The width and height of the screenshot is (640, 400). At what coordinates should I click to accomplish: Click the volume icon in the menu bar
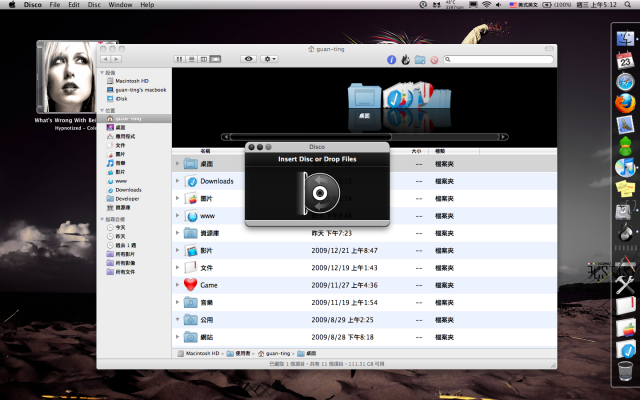(x=498, y=4)
